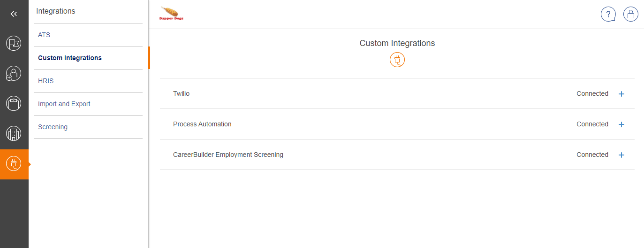Screen dimensions: 644x248
Task: Open the flag icon in left sidebar
Action: click(x=14, y=43)
